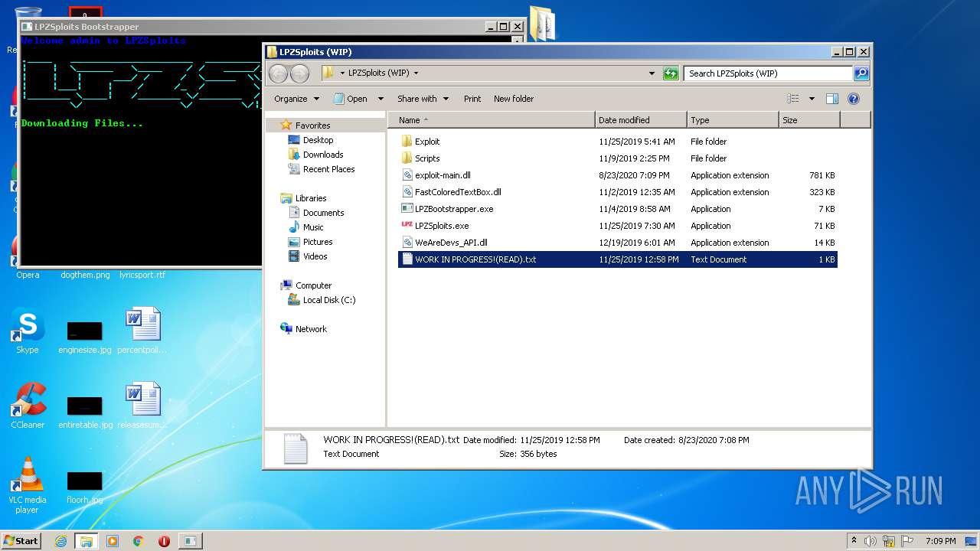
Task: Click the volume icon in system tray
Action: pyautogui.click(x=871, y=540)
